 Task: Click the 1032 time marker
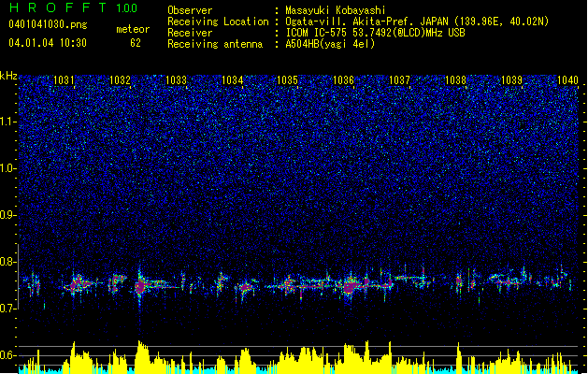(x=120, y=80)
